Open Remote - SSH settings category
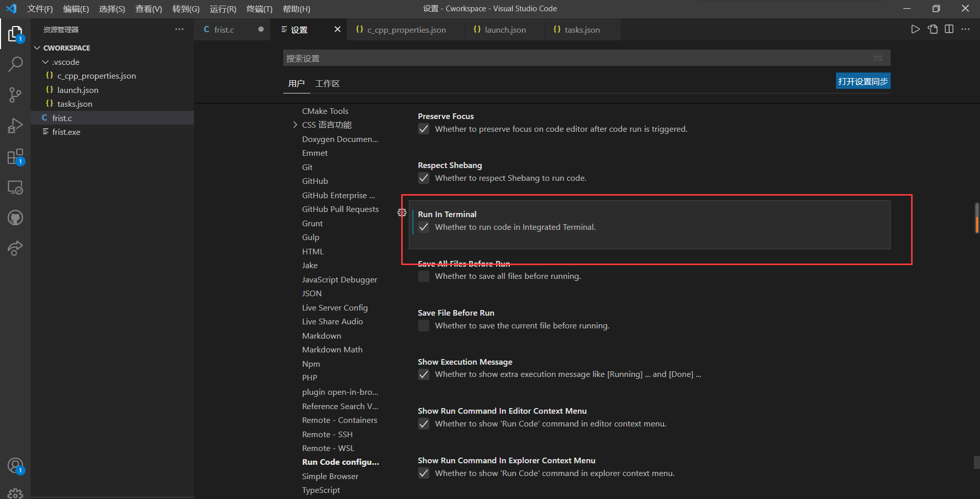Screen dimensions: 980x499 [x=327, y=434]
